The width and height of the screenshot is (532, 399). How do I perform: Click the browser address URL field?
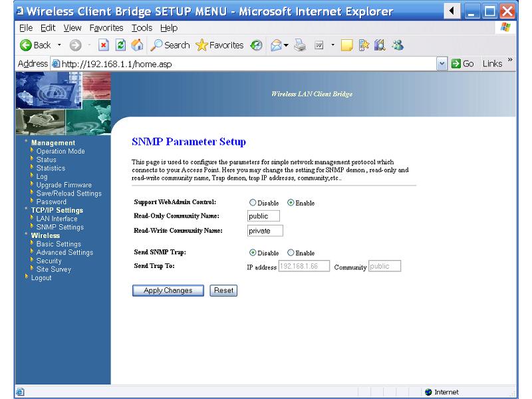tap(243, 64)
